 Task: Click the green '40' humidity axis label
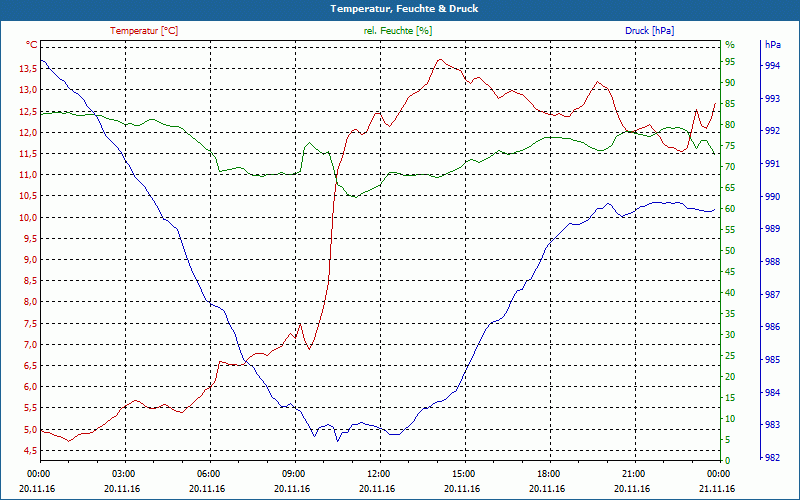(x=730, y=293)
